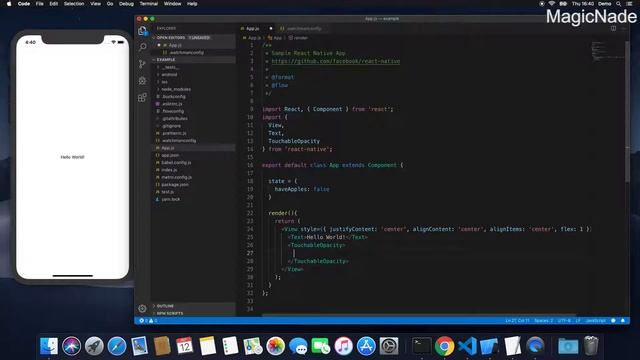Open the Debug menu

tap(126, 4)
